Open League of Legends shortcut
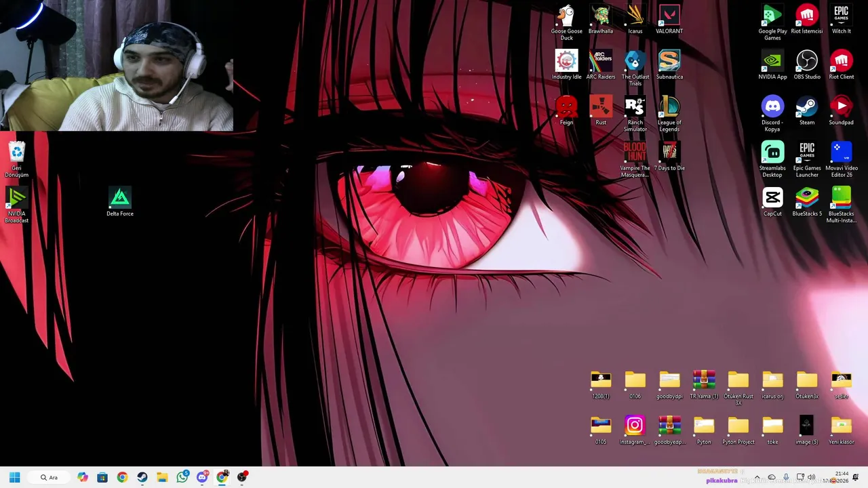 pyautogui.click(x=669, y=114)
